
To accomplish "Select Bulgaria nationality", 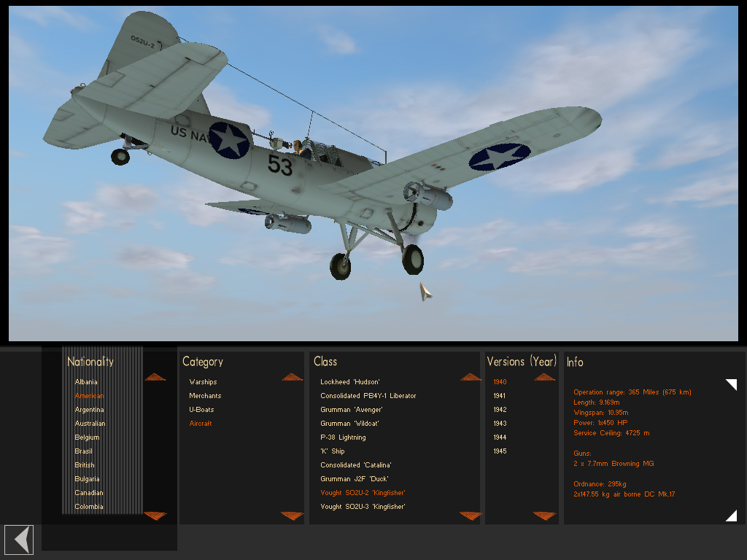I will [87, 478].
